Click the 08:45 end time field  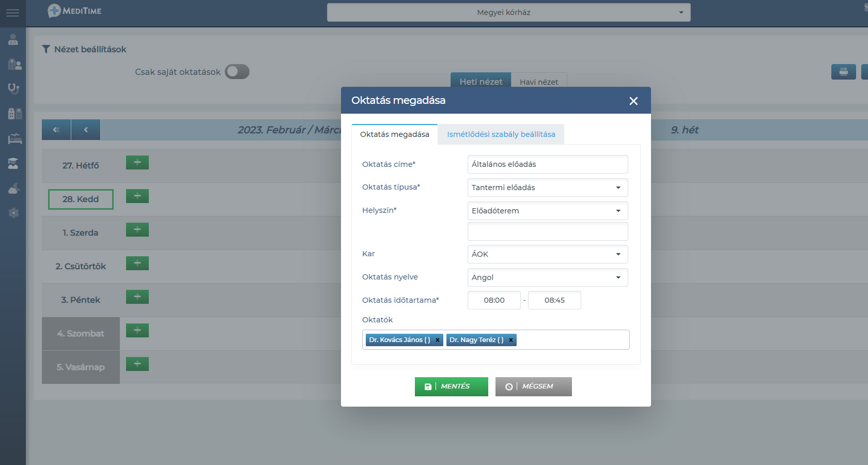555,300
